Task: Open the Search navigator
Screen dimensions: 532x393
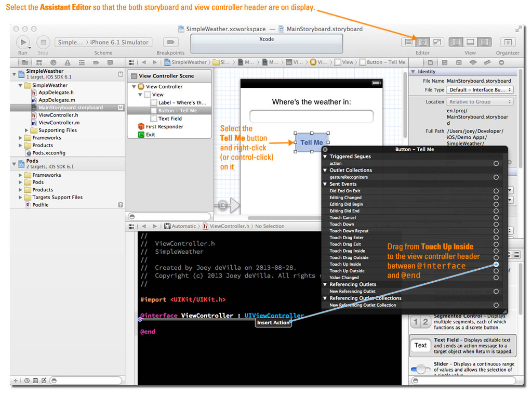Action: coord(54,62)
